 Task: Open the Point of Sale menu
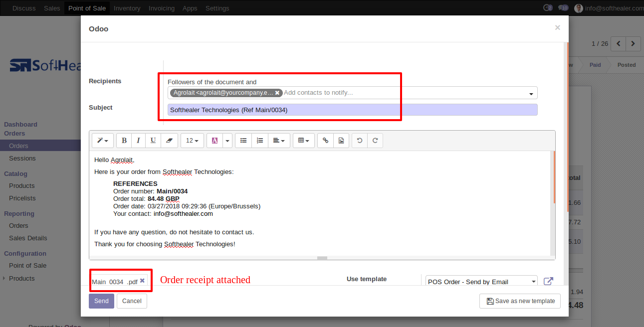click(x=87, y=8)
